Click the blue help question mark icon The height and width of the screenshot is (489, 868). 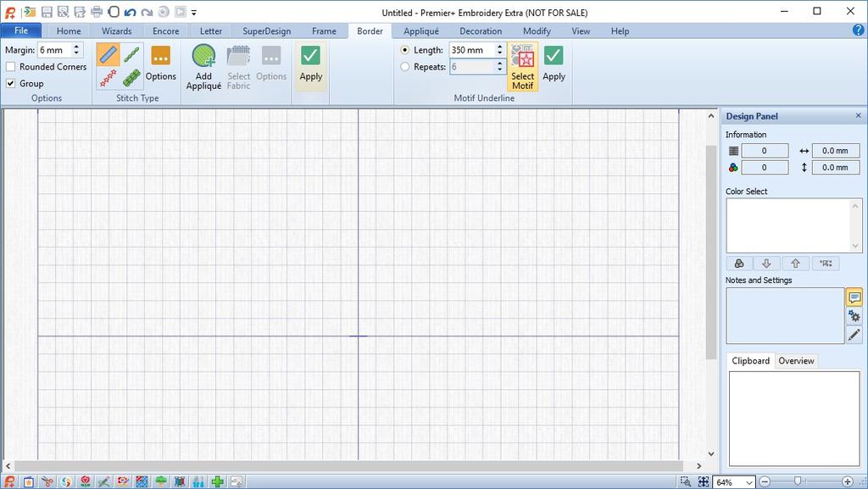(859, 31)
